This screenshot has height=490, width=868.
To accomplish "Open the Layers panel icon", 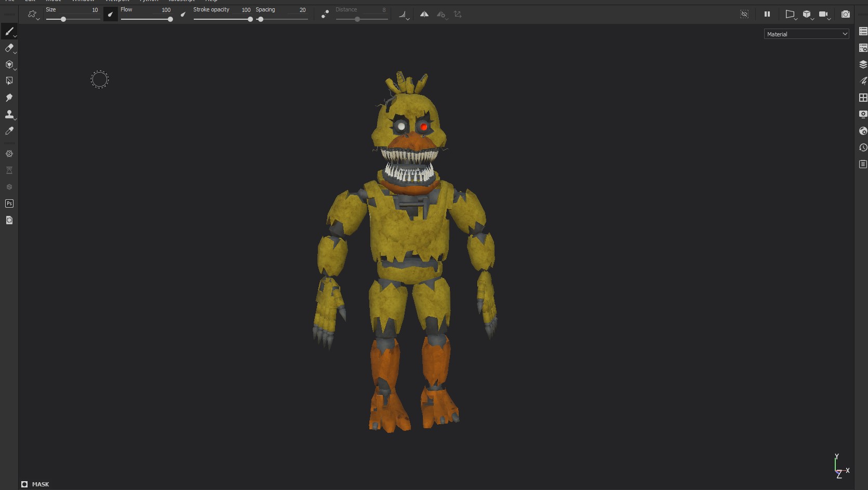I will click(x=863, y=65).
